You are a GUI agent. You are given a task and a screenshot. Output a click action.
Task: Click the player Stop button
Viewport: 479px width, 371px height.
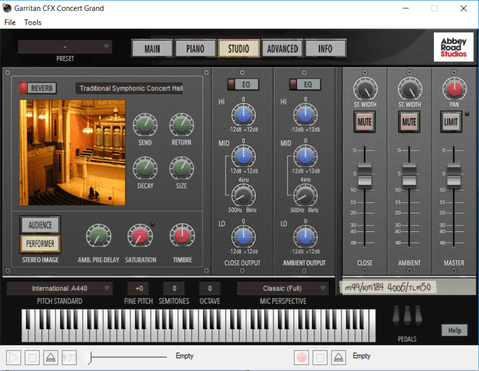click(x=32, y=358)
